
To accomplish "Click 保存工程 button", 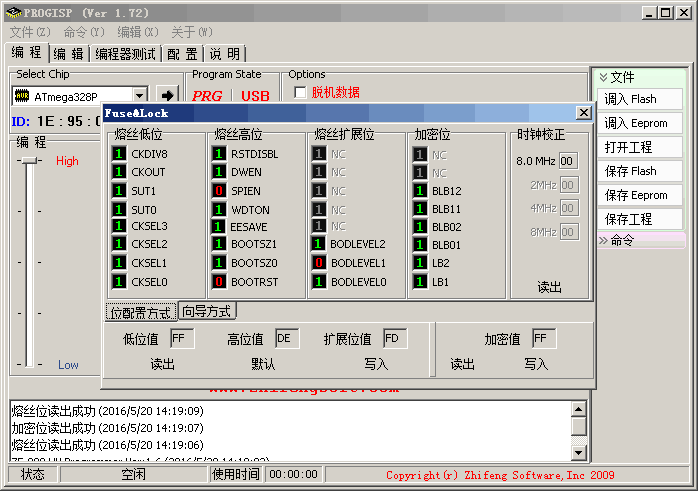I will (x=640, y=219).
